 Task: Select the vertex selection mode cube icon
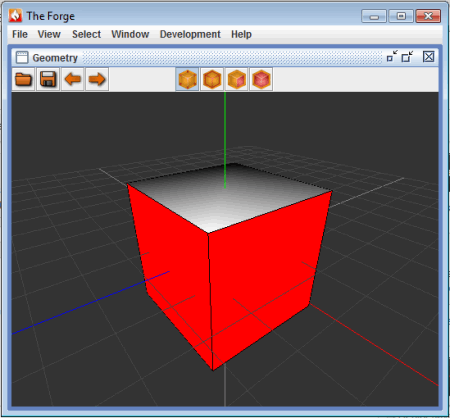(187, 79)
